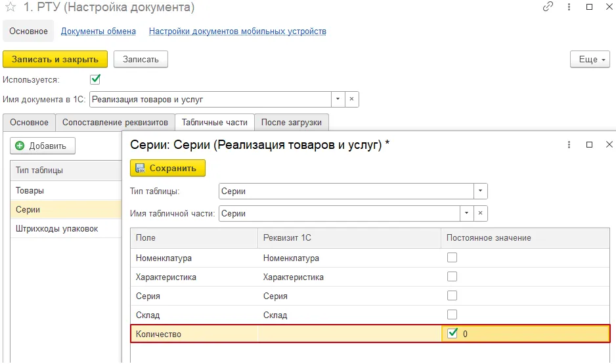Uncheck the Используется checkbox
Viewport: 616px width, 364px height.
[x=95, y=79]
